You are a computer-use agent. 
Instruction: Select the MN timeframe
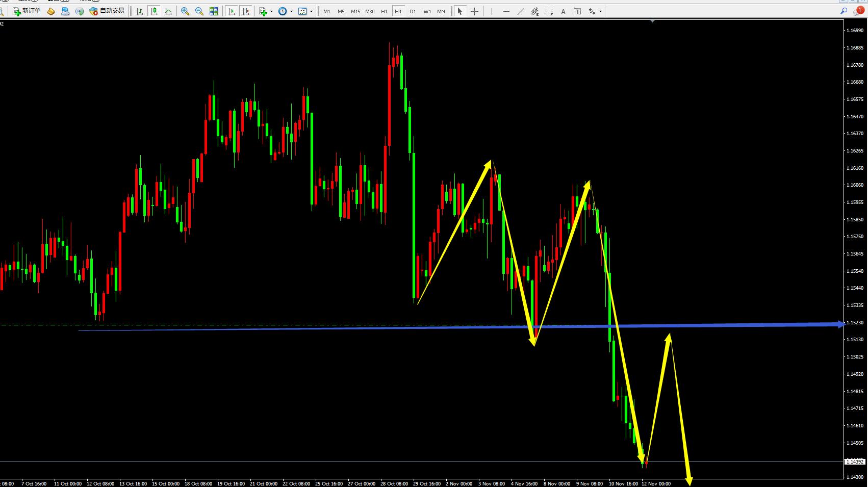(x=441, y=11)
